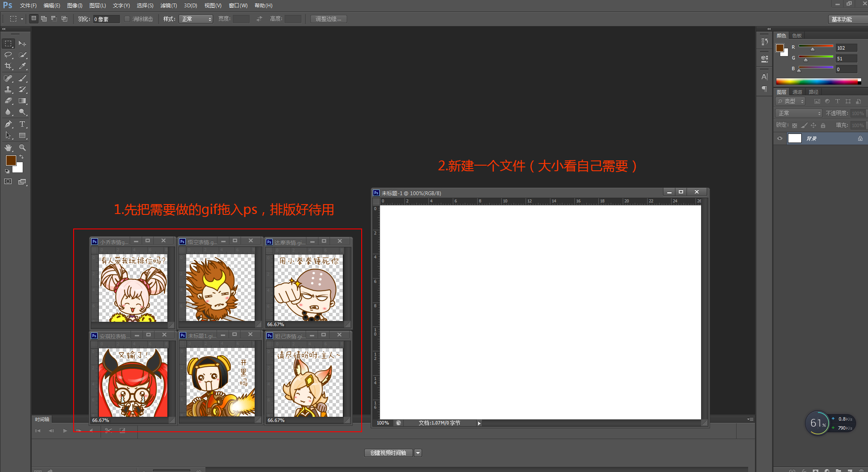Select the Pen tool
Screen dimensions: 868x472
tap(8, 124)
